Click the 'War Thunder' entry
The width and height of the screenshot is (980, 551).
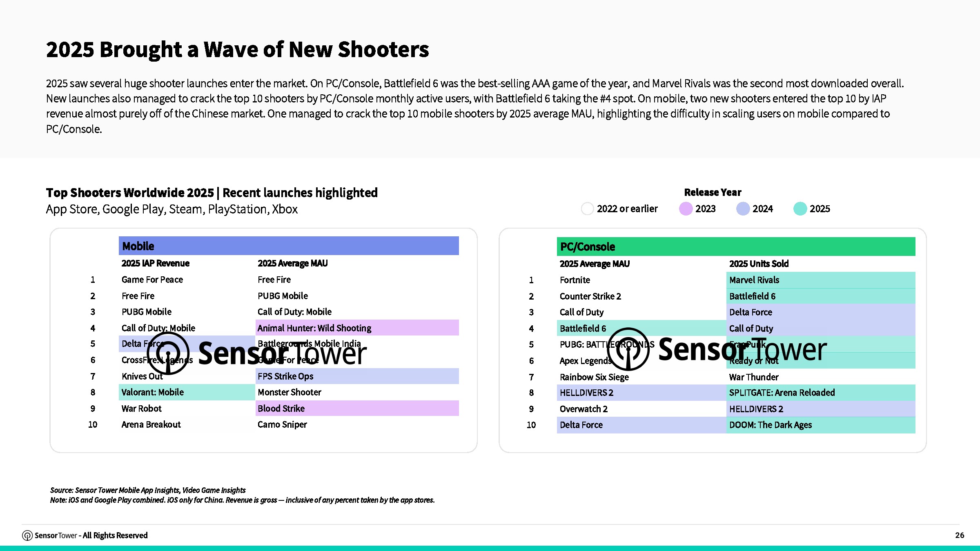pos(754,377)
